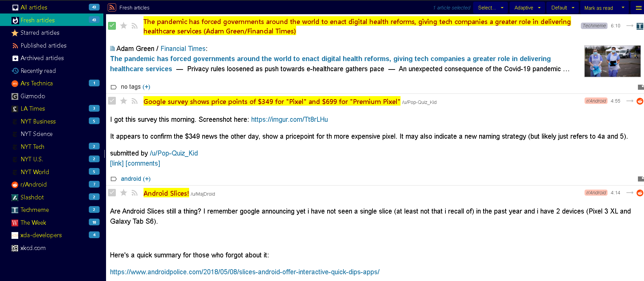Select Techmeme feed in sidebar
This screenshot has width=644, height=281.
[52, 210]
